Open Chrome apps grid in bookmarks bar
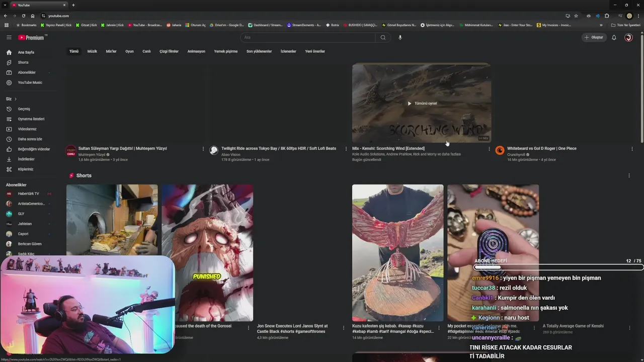 tap(6, 25)
